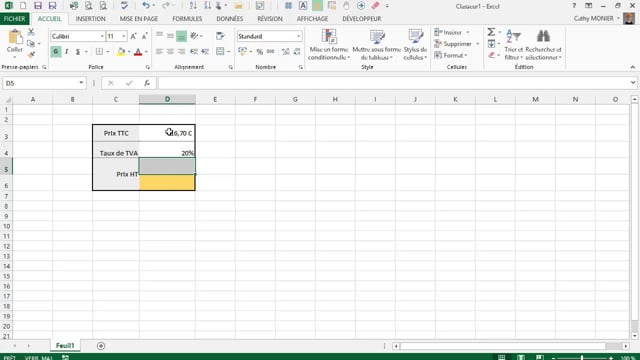Screen dimensions: 640x360
Task: Click the Couper scissors icon
Action: 31,32
